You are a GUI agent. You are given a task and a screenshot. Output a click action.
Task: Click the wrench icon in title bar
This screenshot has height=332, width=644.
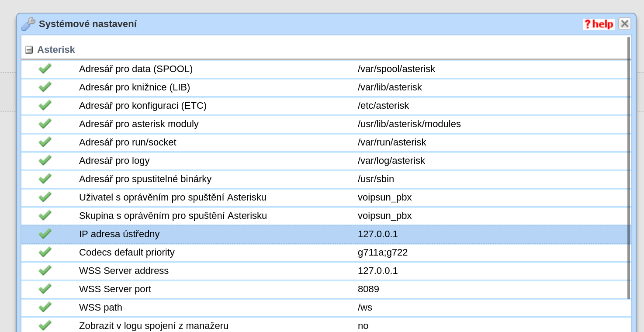tap(28, 24)
